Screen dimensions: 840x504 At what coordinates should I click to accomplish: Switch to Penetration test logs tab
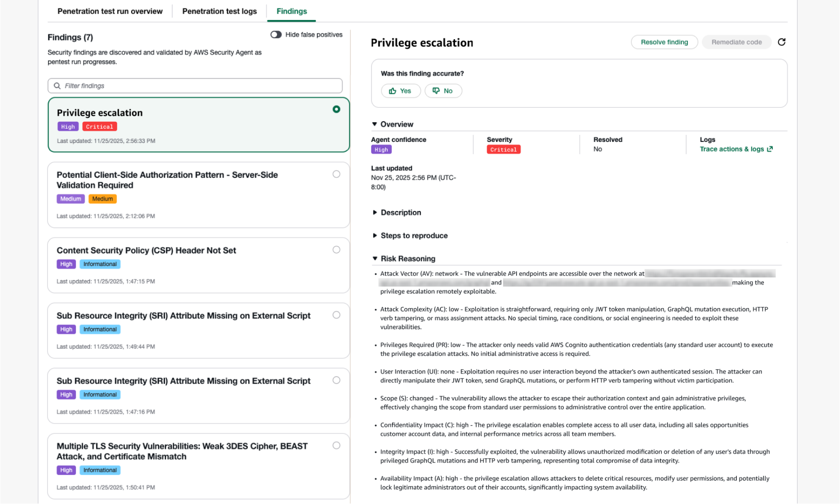219,11
